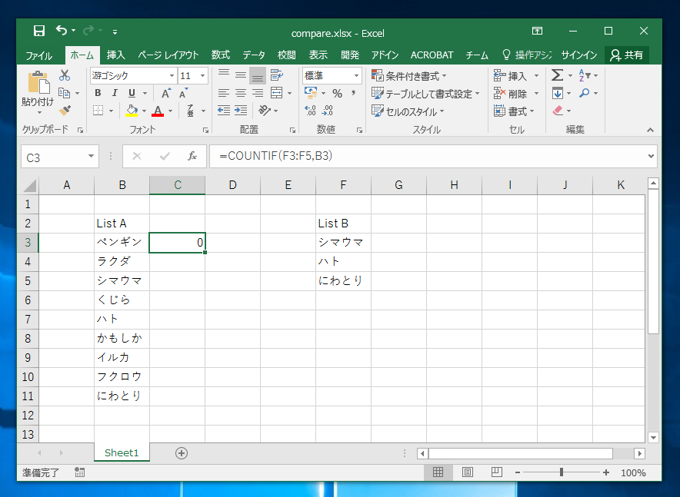The height and width of the screenshot is (497, 680).
Task: Switch to 挿入 ribbon tab
Action: [x=116, y=55]
